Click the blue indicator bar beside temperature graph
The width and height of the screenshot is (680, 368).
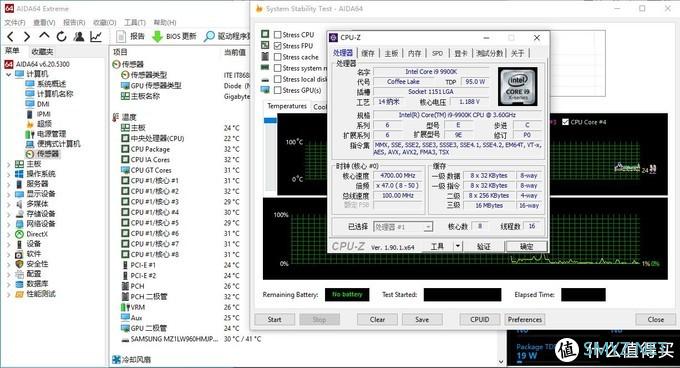point(270,120)
